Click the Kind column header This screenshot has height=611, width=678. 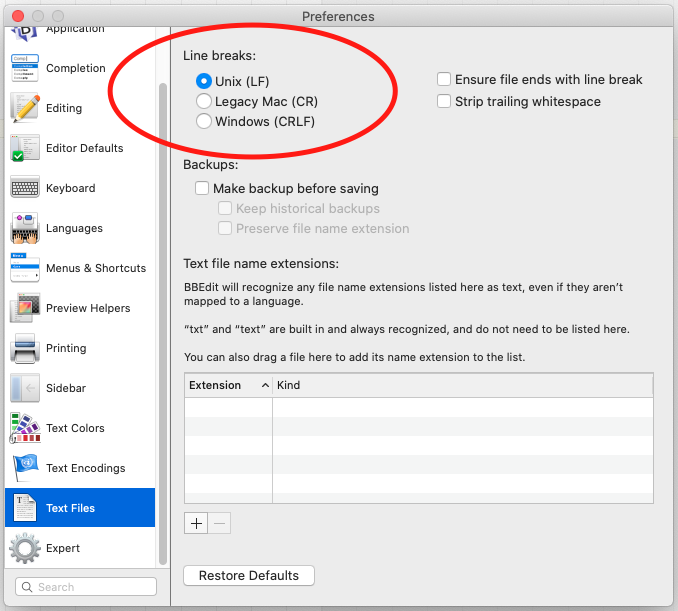[463, 385]
